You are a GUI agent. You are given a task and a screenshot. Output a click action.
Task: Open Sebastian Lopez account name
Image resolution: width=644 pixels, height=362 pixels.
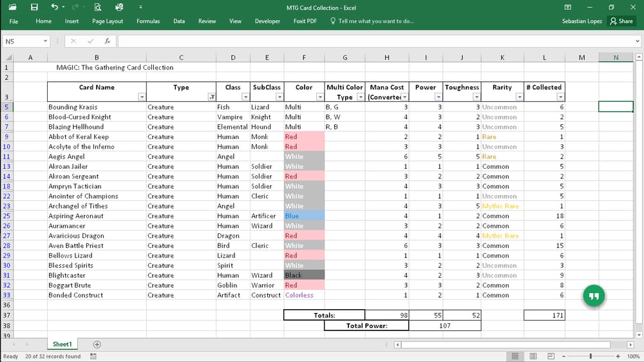(582, 21)
